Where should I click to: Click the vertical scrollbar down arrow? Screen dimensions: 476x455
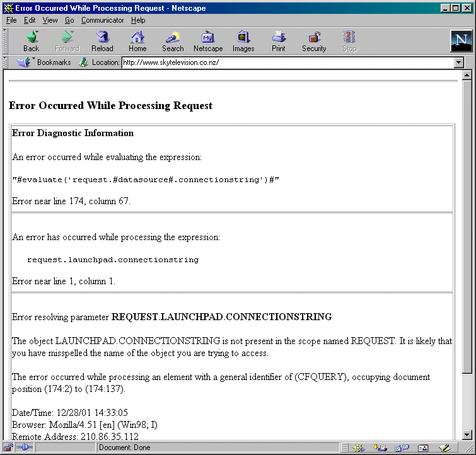467,435
